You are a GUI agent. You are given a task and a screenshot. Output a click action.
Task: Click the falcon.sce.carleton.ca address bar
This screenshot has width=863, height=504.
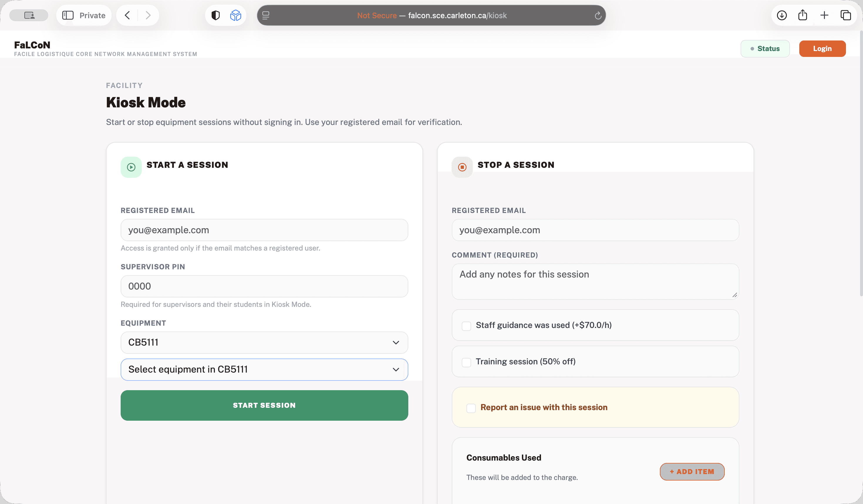(x=431, y=15)
